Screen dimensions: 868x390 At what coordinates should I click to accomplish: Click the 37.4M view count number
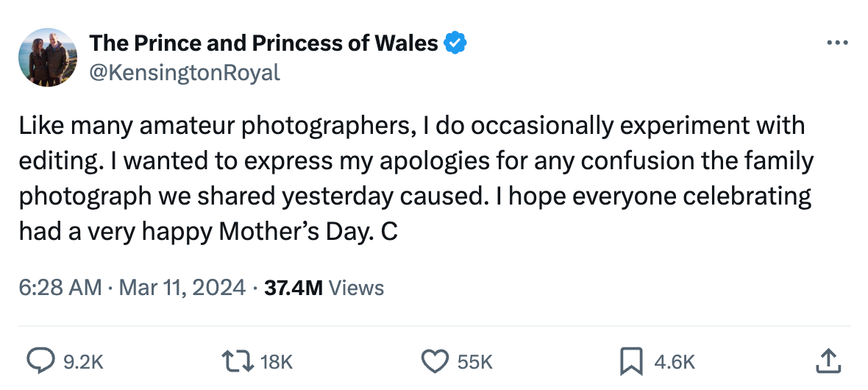293,287
